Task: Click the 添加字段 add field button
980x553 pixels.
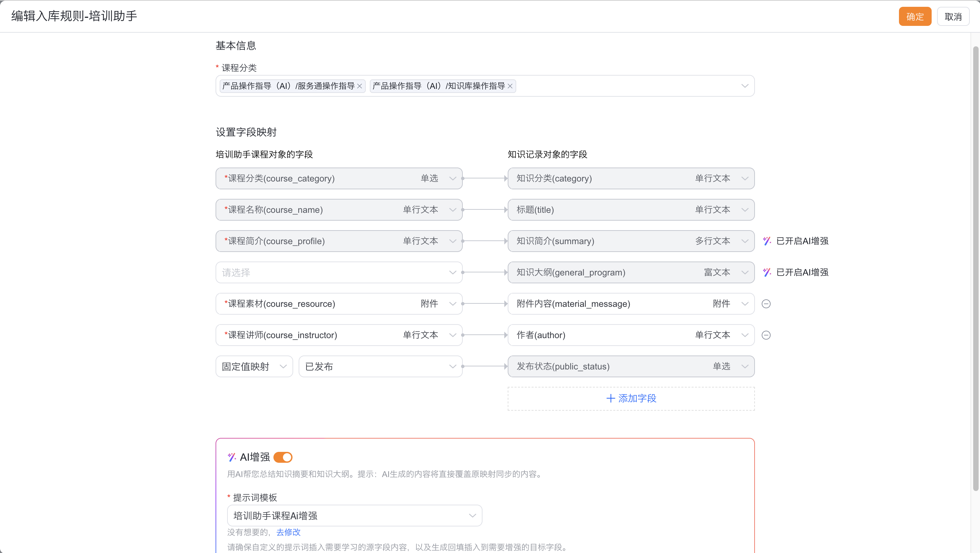Action: click(631, 399)
